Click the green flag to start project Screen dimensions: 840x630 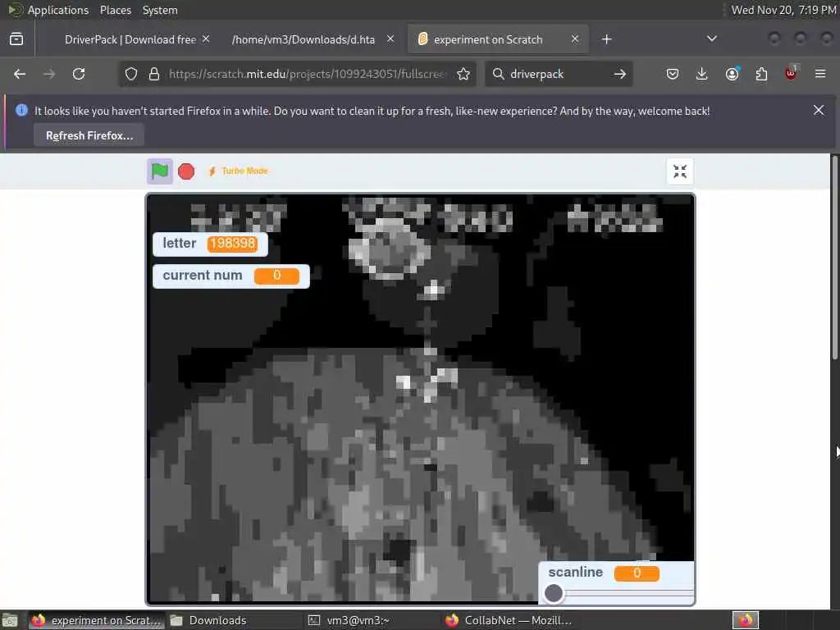[160, 171]
